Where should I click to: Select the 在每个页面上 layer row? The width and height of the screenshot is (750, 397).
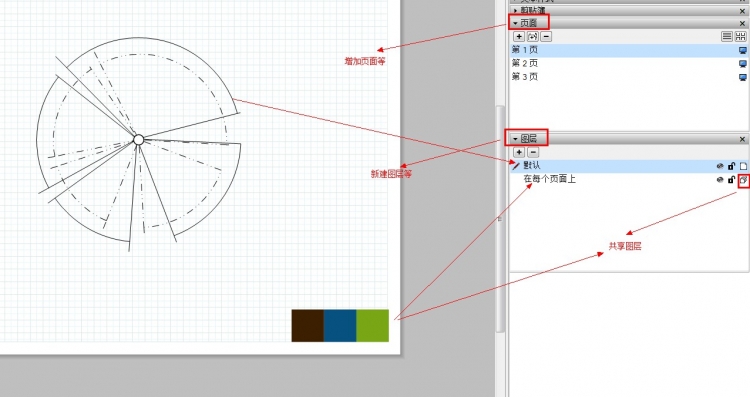[x=629, y=180]
